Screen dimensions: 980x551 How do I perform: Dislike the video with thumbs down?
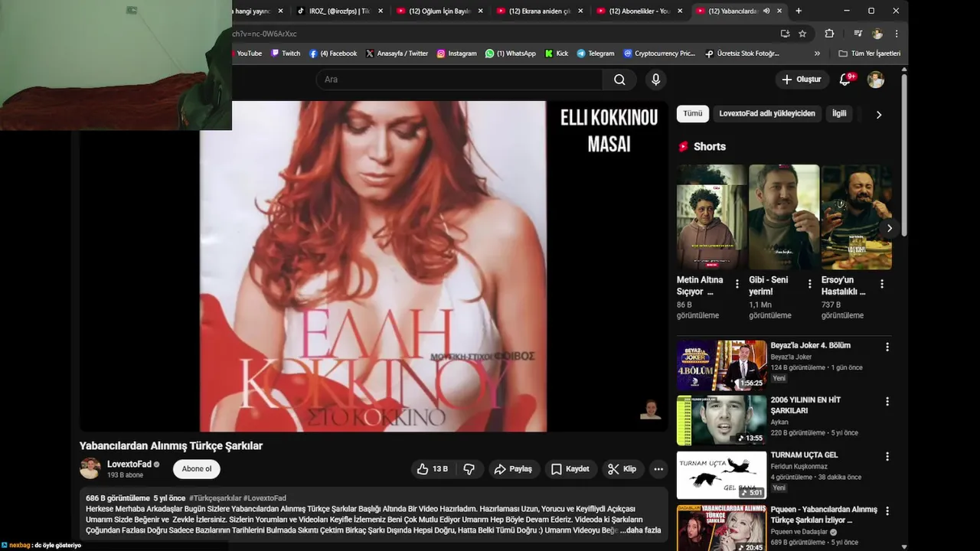point(469,469)
